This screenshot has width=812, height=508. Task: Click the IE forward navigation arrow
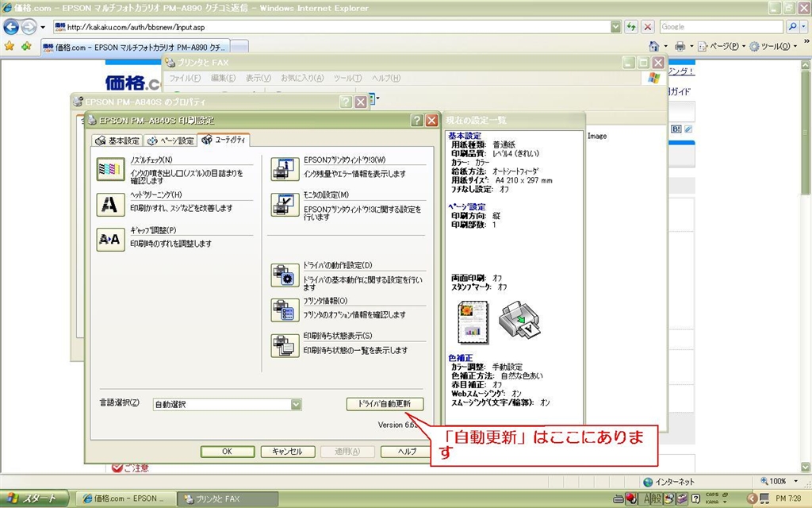click(29, 26)
